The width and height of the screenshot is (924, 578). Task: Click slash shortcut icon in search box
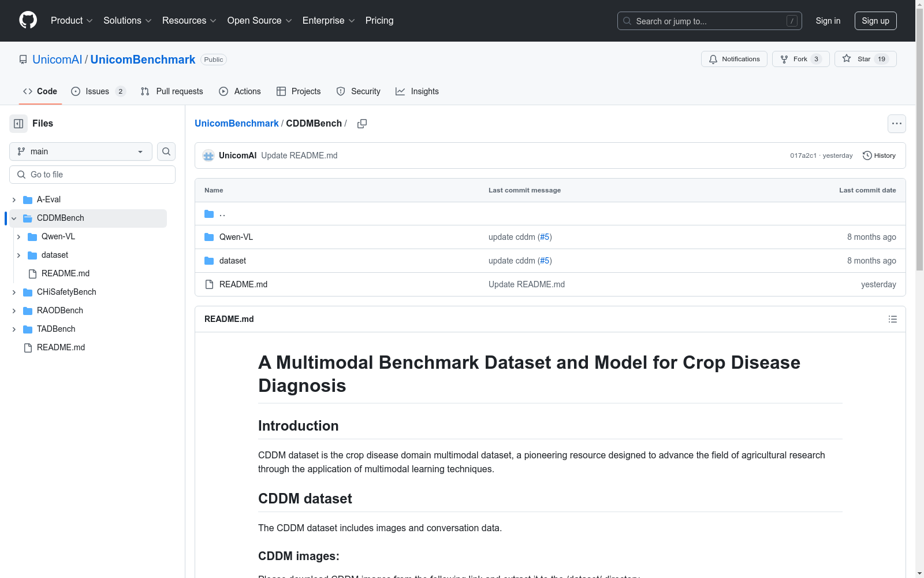tap(792, 21)
